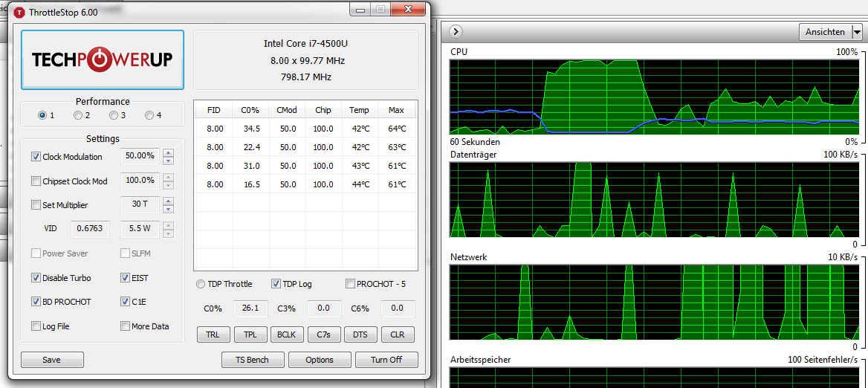Click the C6% value box
The height and width of the screenshot is (388, 868).
(397, 308)
